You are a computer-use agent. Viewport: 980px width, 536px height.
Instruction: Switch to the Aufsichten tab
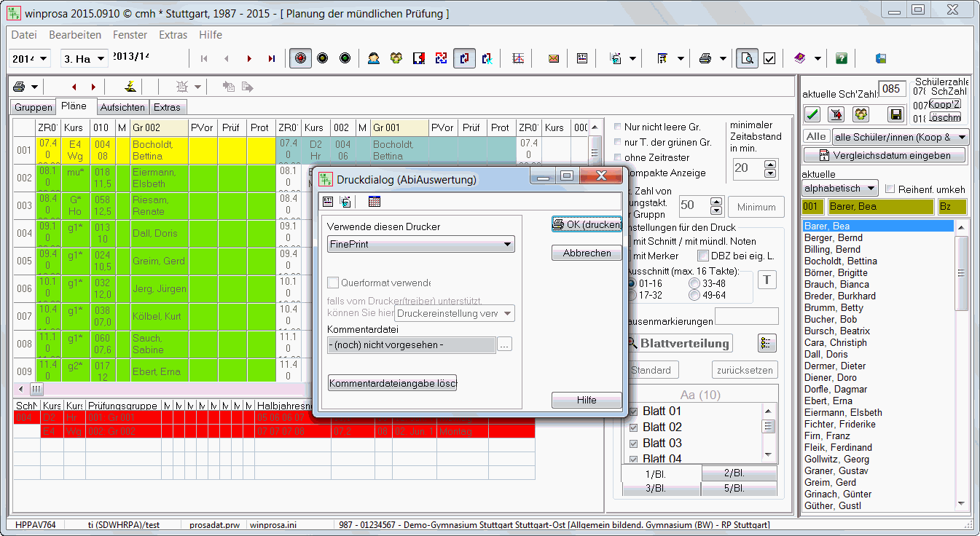(122, 107)
